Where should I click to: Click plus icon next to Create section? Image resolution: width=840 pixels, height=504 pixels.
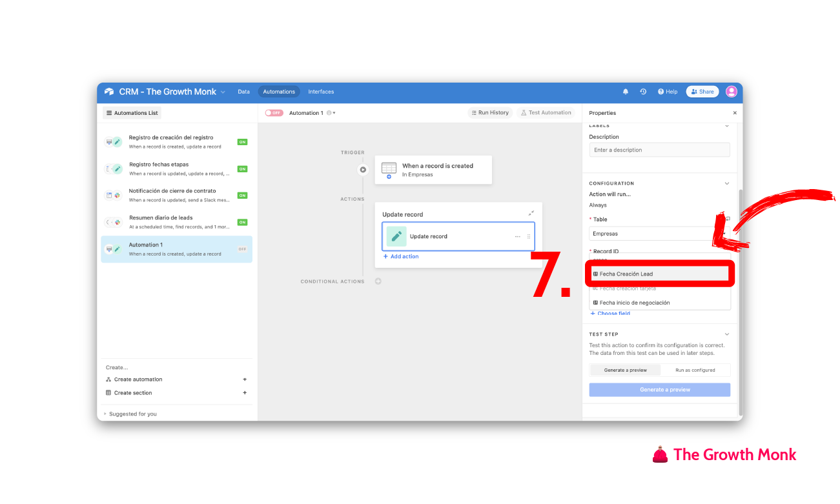tap(245, 393)
